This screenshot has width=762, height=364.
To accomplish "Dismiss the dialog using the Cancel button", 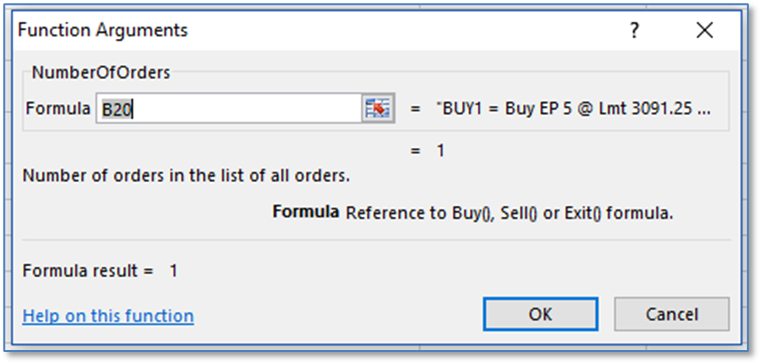I will (x=672, y=314).
